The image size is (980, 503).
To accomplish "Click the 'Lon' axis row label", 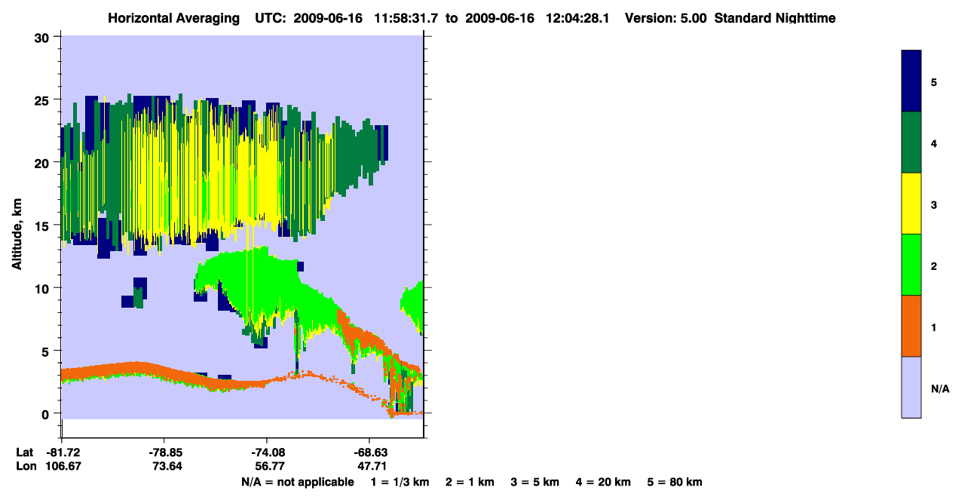I will (x=25, y=467).
